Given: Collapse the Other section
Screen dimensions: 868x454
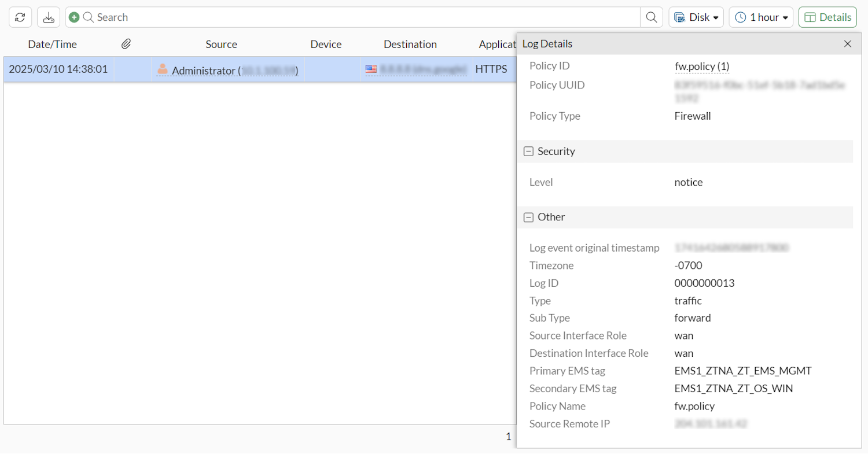Looking at the screenshot, I should [528, 217].
